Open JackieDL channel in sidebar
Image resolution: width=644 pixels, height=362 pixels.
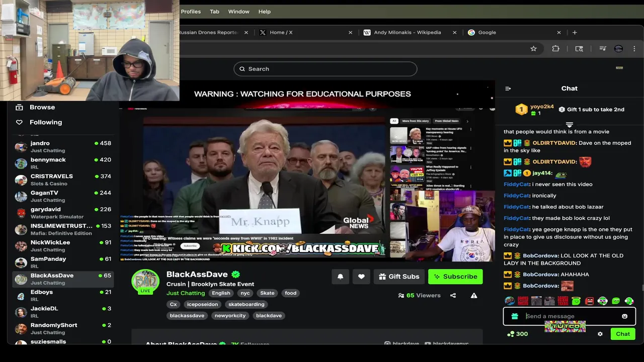63,312
